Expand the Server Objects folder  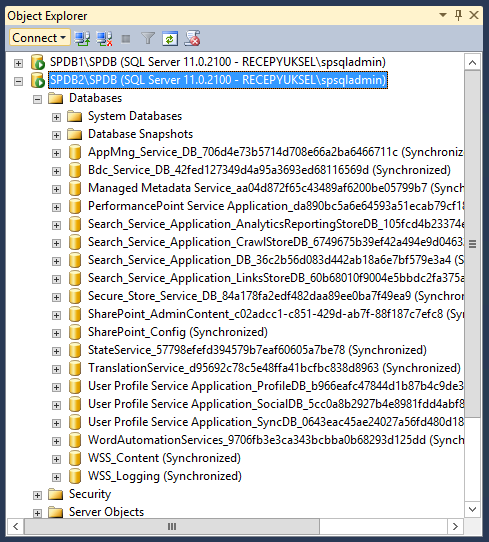pos(37,513)
